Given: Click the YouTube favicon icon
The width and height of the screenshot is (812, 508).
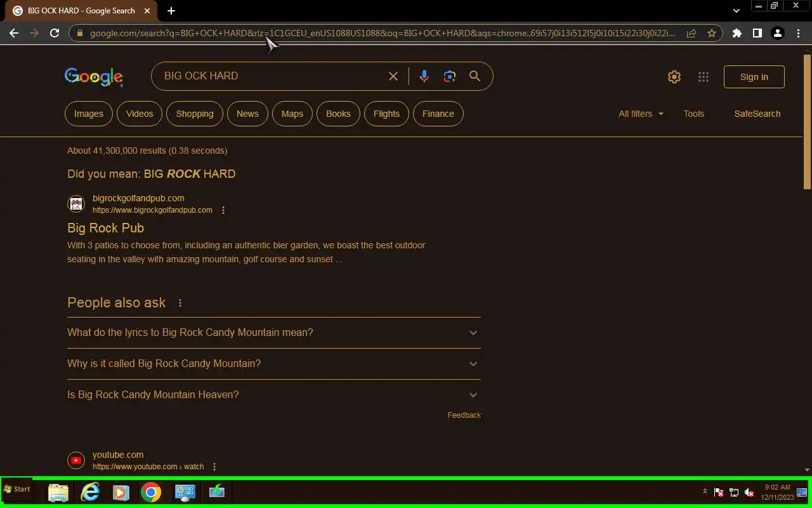Looking at the screenshot, I should click(76, 460).
